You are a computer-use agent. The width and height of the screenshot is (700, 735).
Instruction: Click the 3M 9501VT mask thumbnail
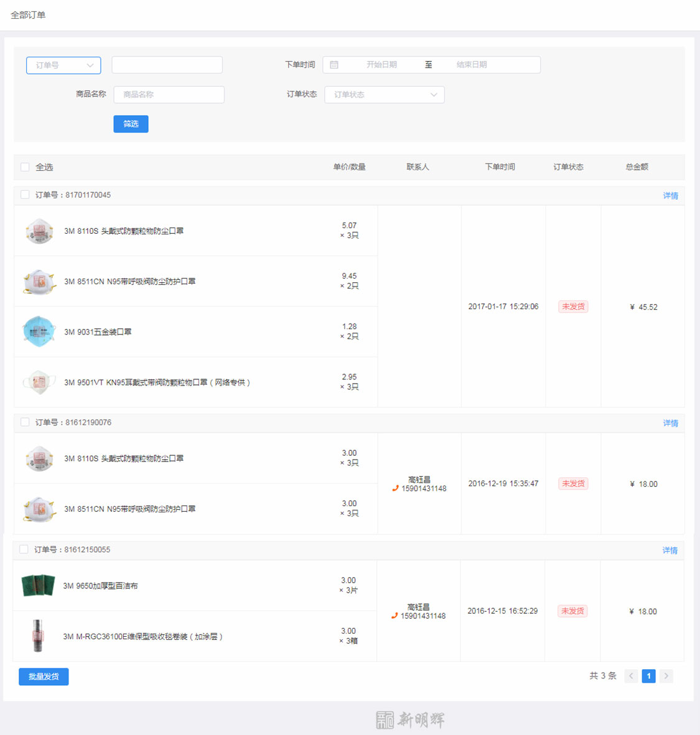tap(39, 382)
